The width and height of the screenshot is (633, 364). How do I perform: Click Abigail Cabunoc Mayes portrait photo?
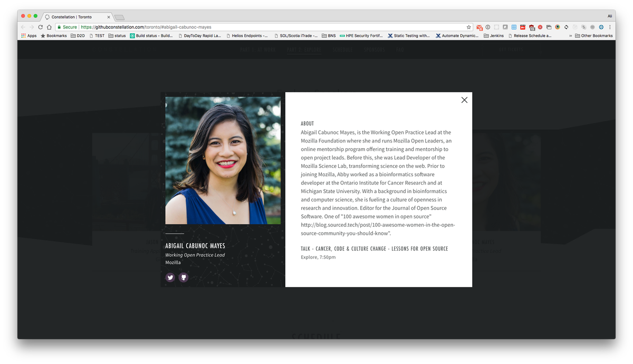point(223,160)
